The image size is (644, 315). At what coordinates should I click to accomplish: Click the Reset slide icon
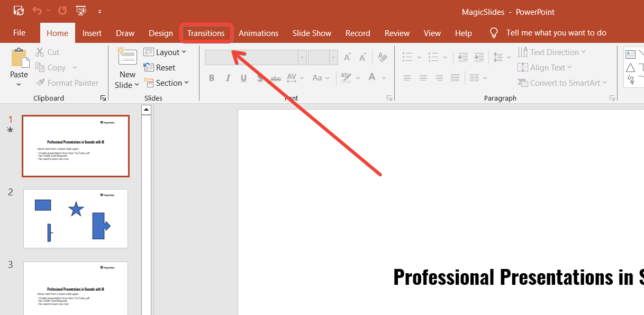point(149,68)
